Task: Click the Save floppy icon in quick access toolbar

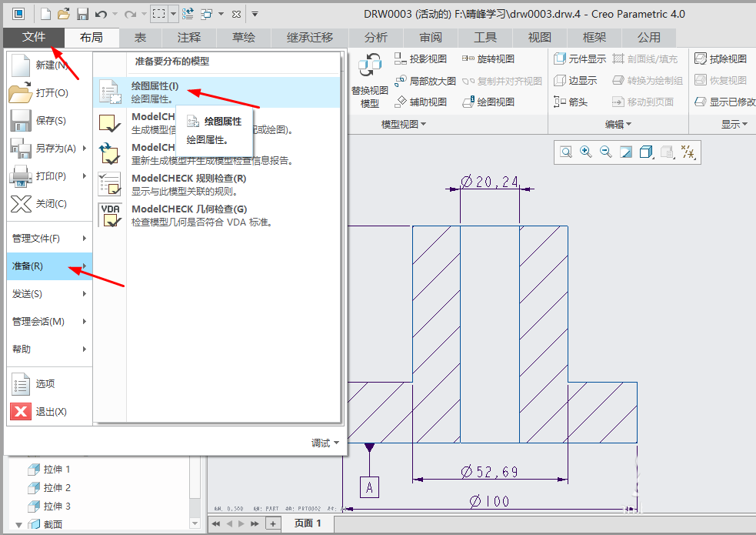Action: 82,14
